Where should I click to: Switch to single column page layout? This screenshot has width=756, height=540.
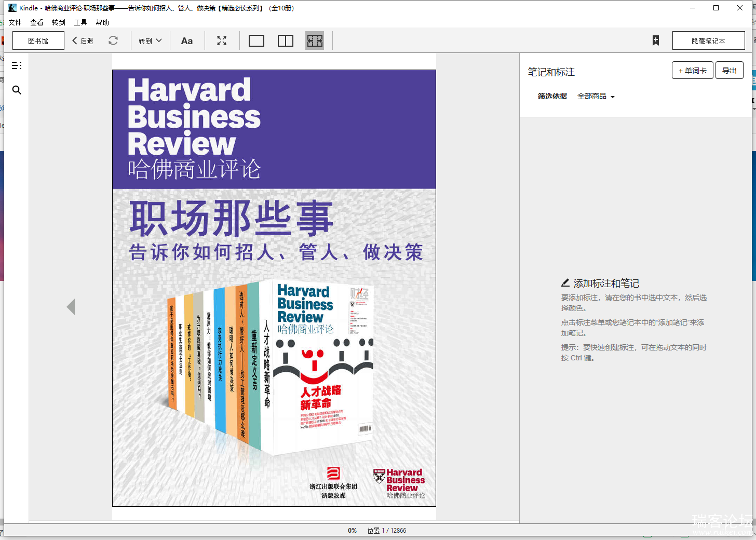point(256,40)
